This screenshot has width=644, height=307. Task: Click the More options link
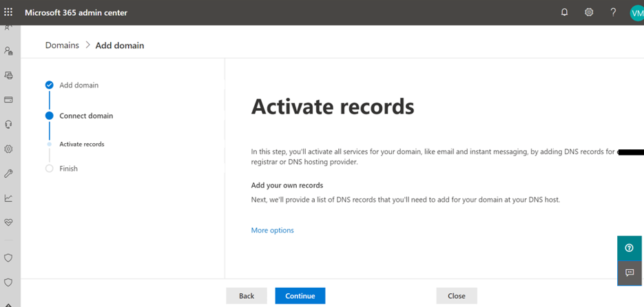pos(272,230)
